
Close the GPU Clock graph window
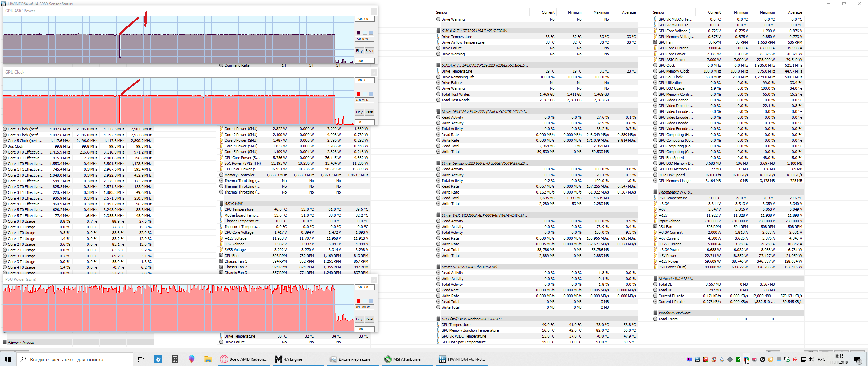(x=374, y=73)
